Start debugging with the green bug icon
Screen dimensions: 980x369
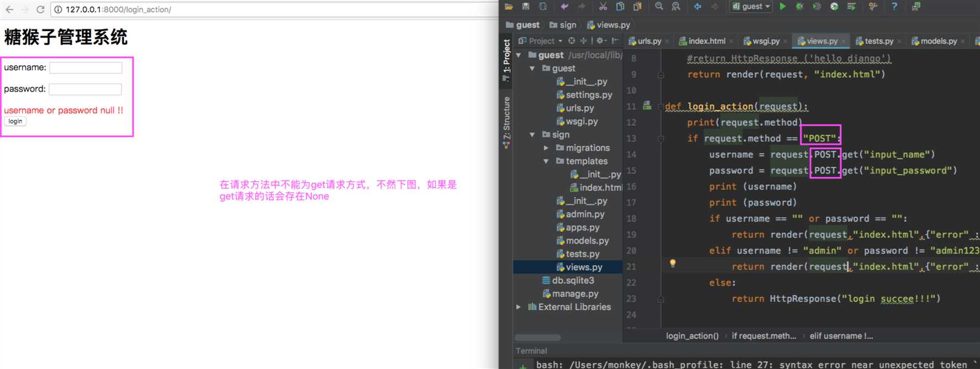pyautogui.click(x=799, y=7)
